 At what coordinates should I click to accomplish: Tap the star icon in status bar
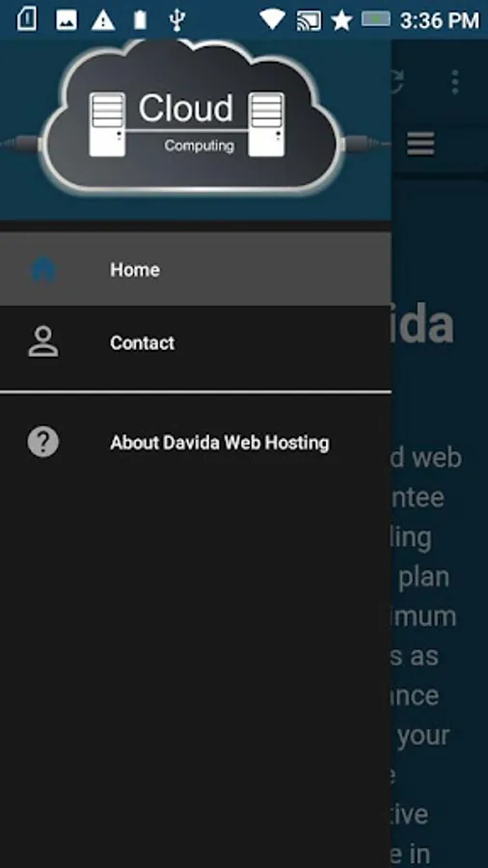[342, 20]
